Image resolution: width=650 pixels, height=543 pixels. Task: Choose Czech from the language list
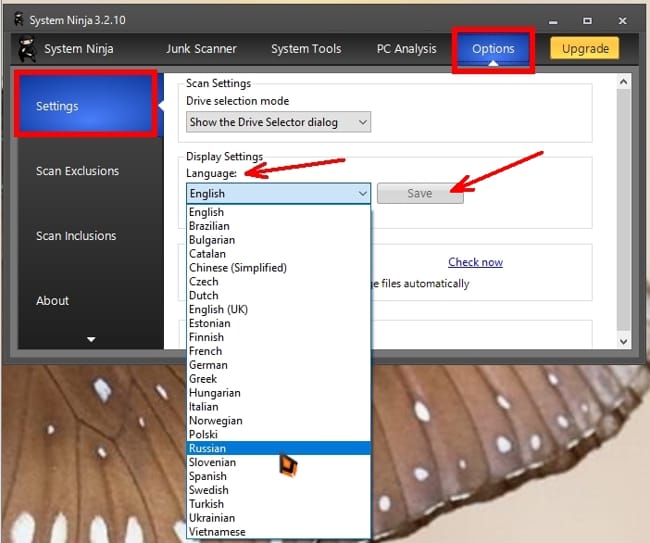pyautogui.click(x=278, y=281)
